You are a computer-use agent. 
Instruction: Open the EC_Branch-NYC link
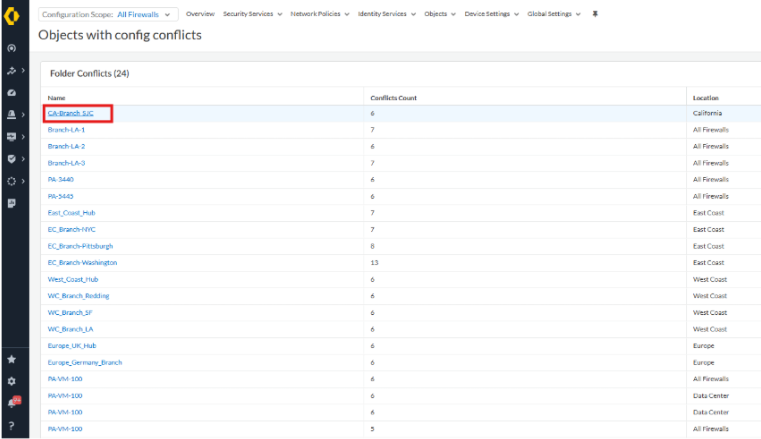pyautogui.click(x=71, y=229)
